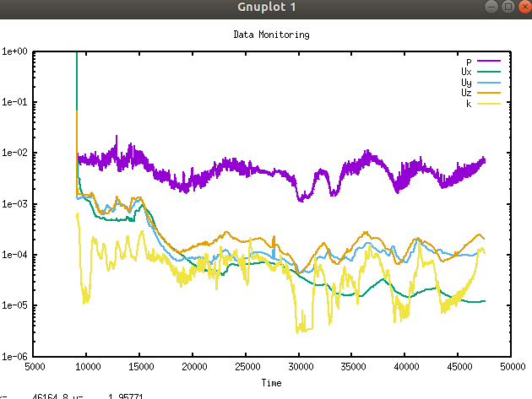Screen dimensions: 532x399
Task: Click the 5000 x-axis tick label
Action: pos(35,367)
